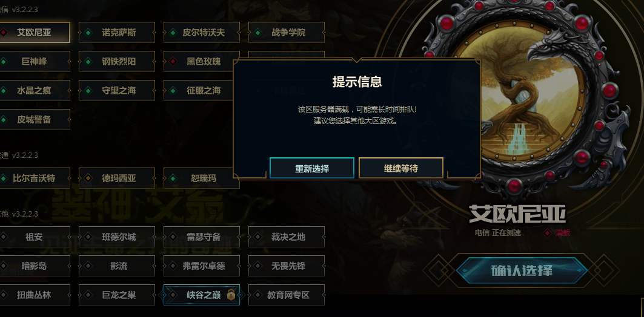This screenshot has height=317, width=644.
Task: Select the 守望之海 server
Action: pyautogui.click(x=117, y=91)
